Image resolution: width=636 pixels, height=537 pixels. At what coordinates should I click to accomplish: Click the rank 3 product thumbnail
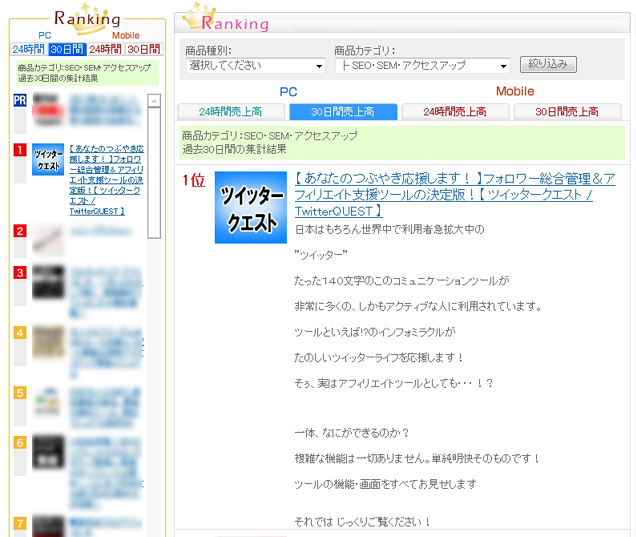[48, 281]
